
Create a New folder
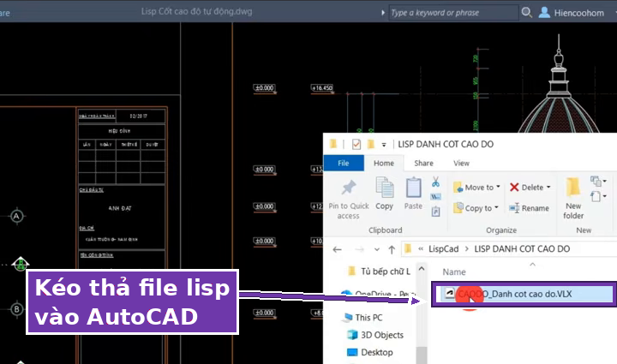click(x=573, y=199)
